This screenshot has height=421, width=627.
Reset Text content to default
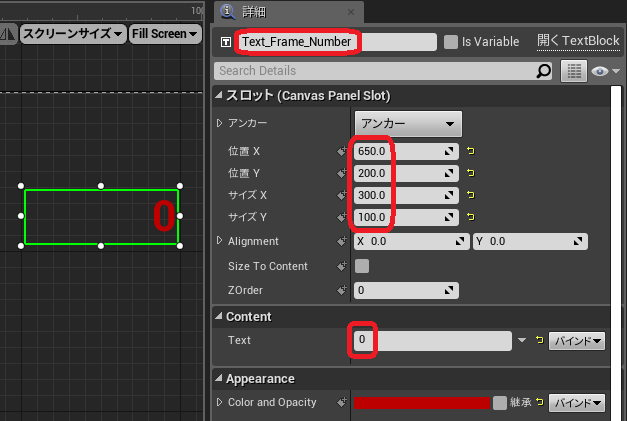(x=539, y=340)
